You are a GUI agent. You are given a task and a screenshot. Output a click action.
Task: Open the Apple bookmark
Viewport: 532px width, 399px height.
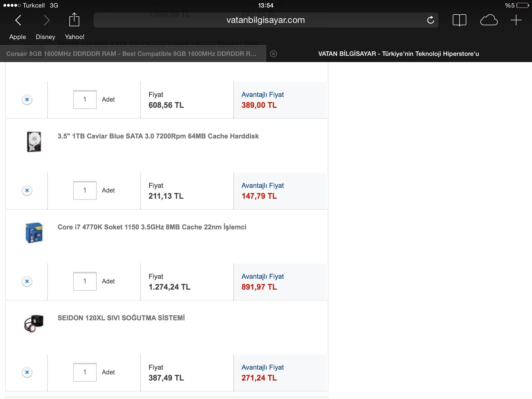[x=18, y=37]
